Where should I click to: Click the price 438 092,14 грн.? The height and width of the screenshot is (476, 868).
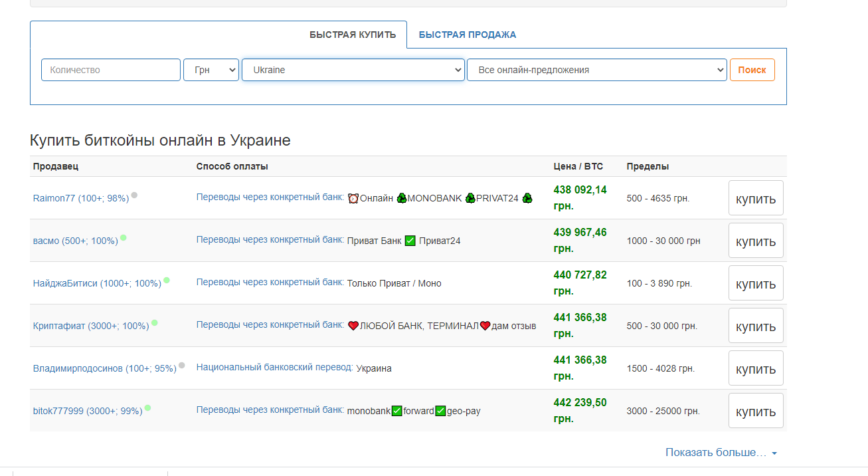[x=580, y=198]
